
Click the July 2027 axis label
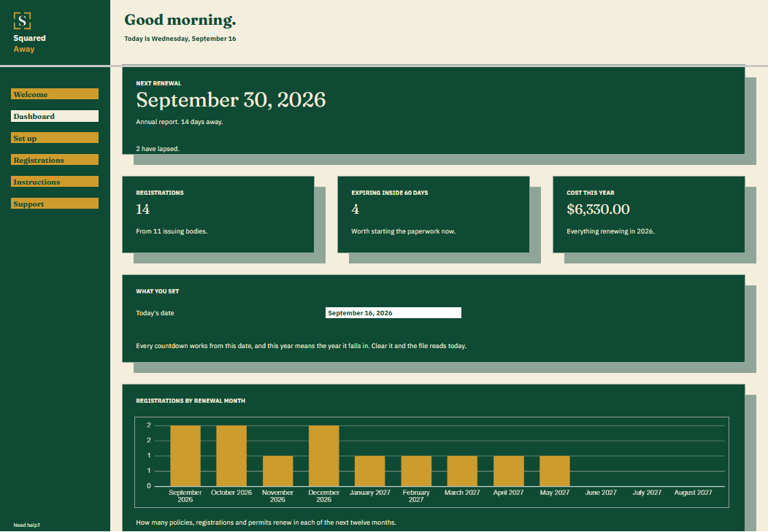tap(647, 493)
